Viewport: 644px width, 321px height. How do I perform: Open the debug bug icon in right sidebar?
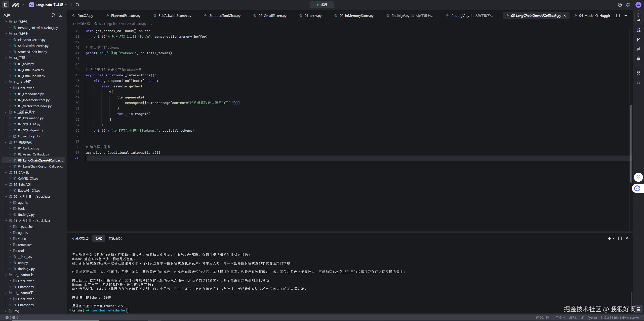pyautogui.click(x=638, y=59)
